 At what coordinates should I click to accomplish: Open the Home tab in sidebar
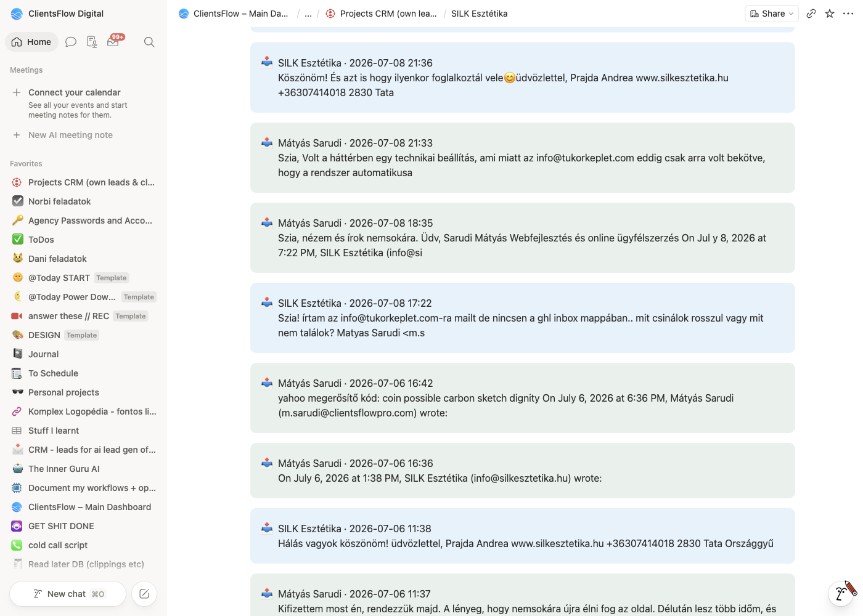pyautogui.click(x=31, y=42)
